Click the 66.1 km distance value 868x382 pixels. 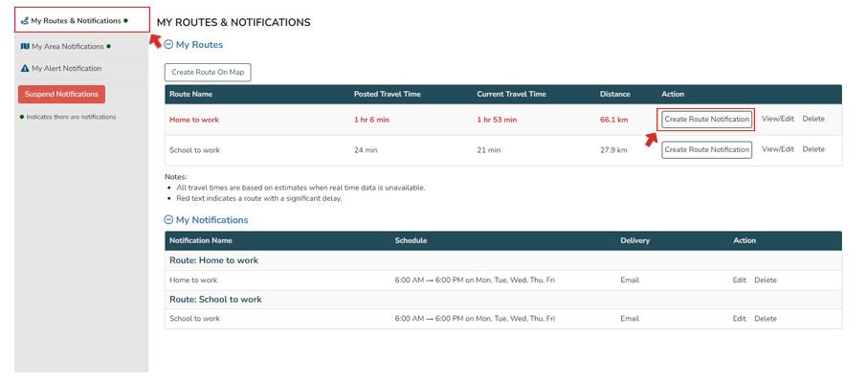pos(613,120)
